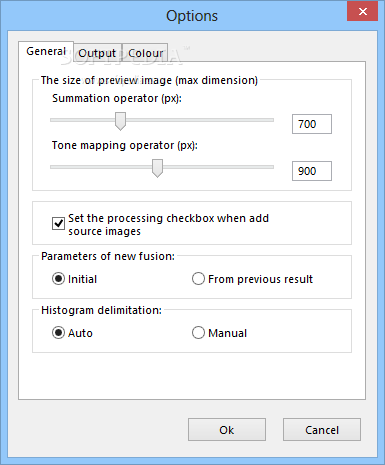Image resolution: width=385 pixels, height=465 pixels.
Task: Dismiss dialog with the Cancel button
Action: [322, 430]
